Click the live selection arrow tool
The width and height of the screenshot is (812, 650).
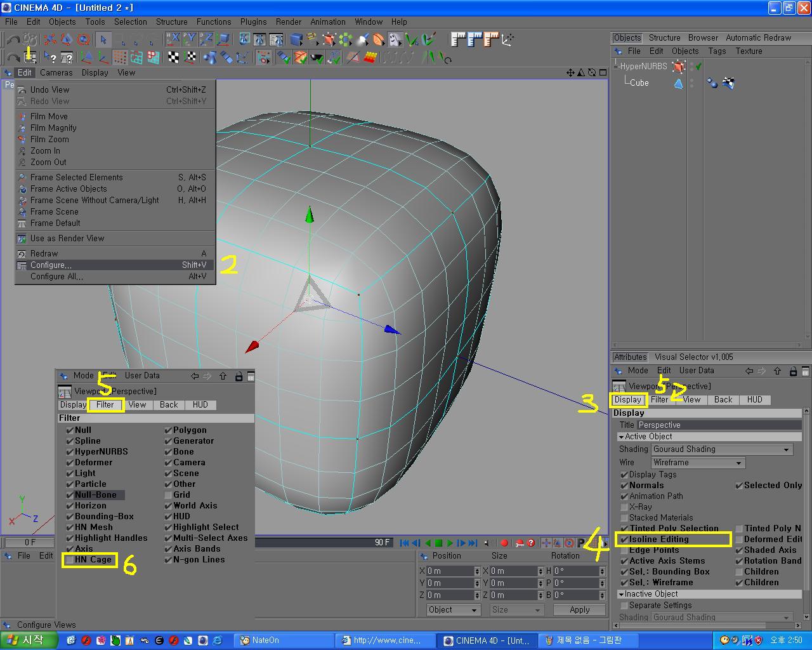103,39
